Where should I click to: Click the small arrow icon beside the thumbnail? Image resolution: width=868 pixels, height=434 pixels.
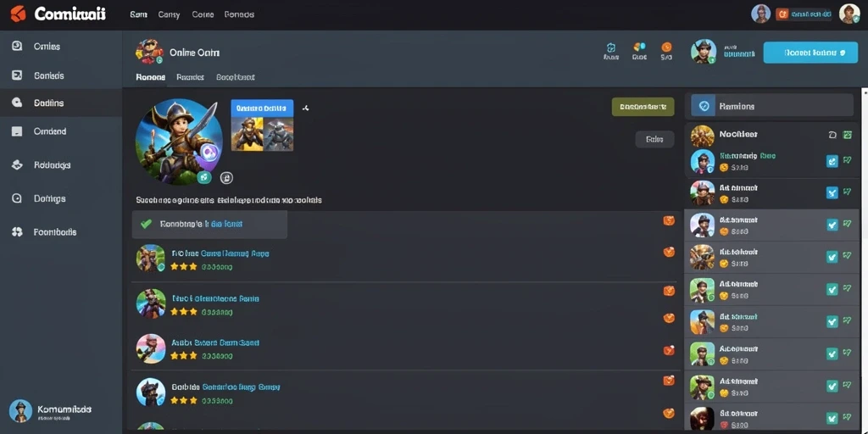pyautogui.click(x=305, y=108)
